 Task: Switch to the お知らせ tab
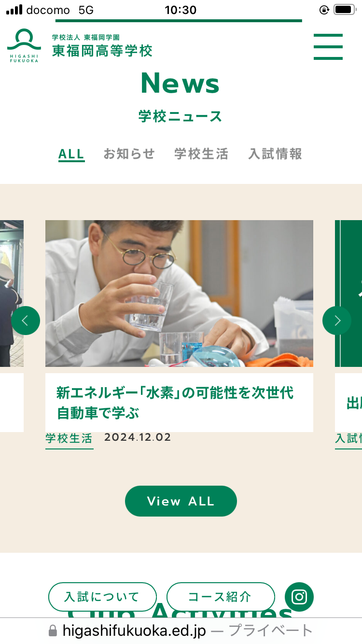point(129,154)
